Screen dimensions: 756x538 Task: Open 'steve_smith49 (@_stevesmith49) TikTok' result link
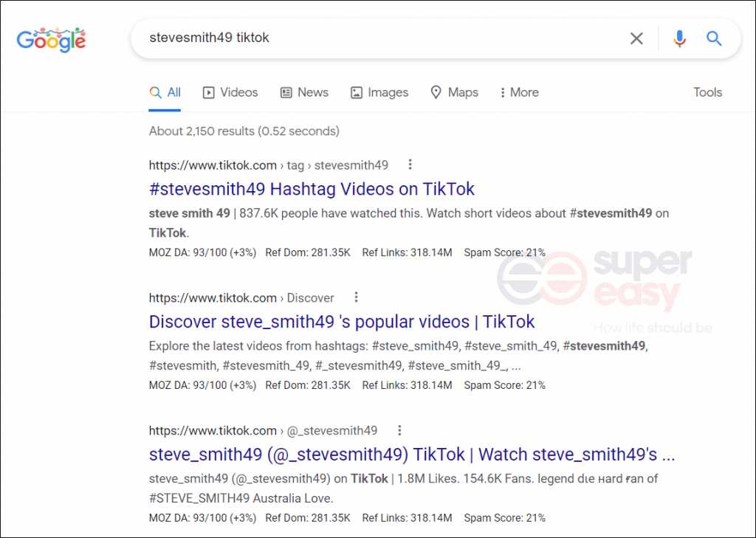pyautogui.click(x=412, y=454)
